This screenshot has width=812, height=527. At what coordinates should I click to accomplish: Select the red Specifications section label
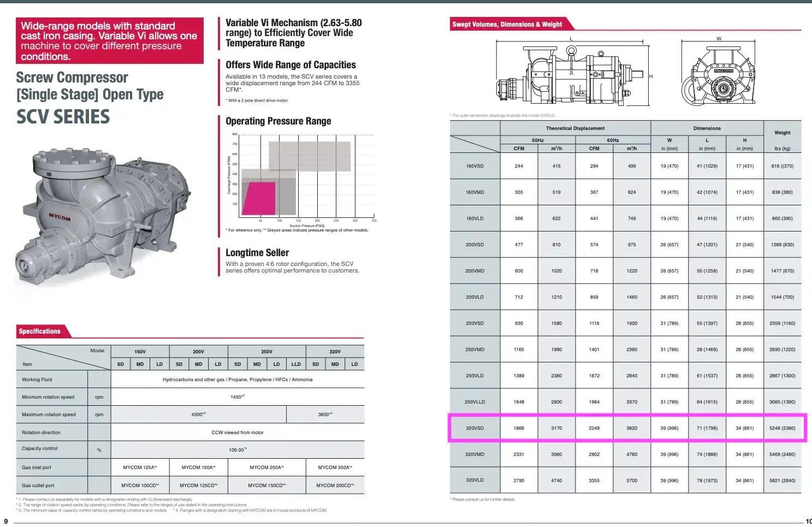click(39, 331)
